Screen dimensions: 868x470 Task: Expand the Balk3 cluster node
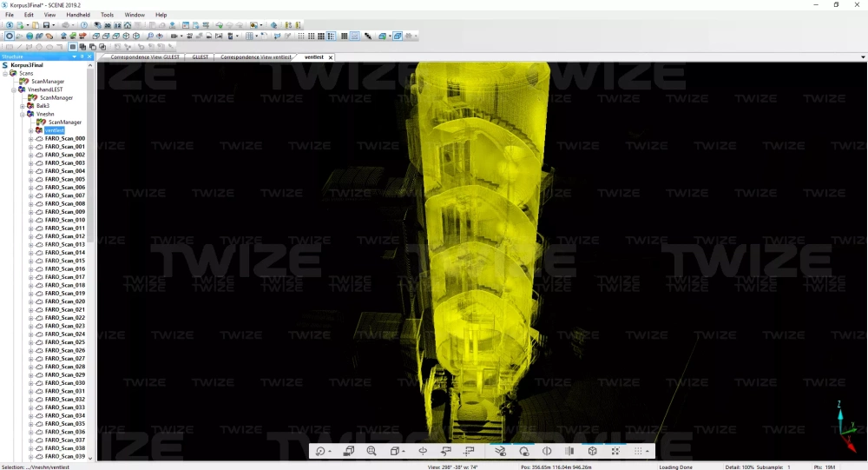coord(23,106)
